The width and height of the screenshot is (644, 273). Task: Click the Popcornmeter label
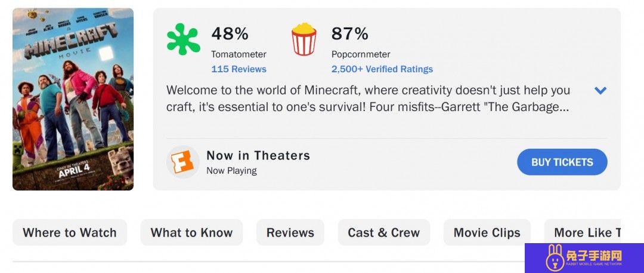coord(361,54)
